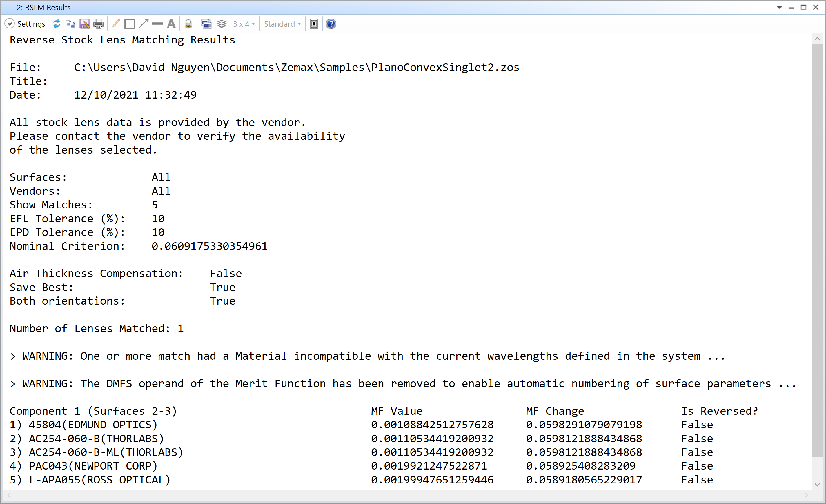Click the Show Matches value 5
The width and height of the screenshot is (826, 504).
pyautogui.click(x=155, y=205)
